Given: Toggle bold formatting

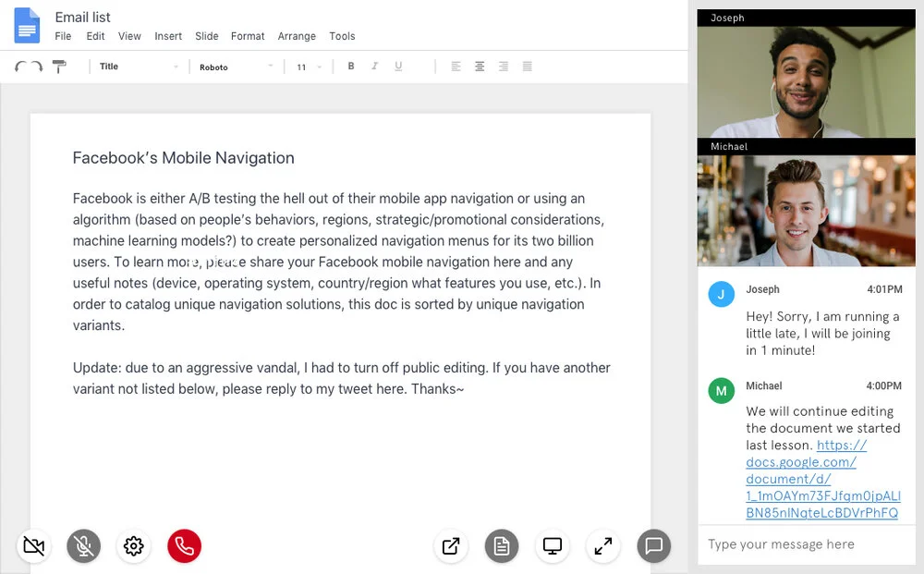Looking at the screenshot, I should point(350,66).
